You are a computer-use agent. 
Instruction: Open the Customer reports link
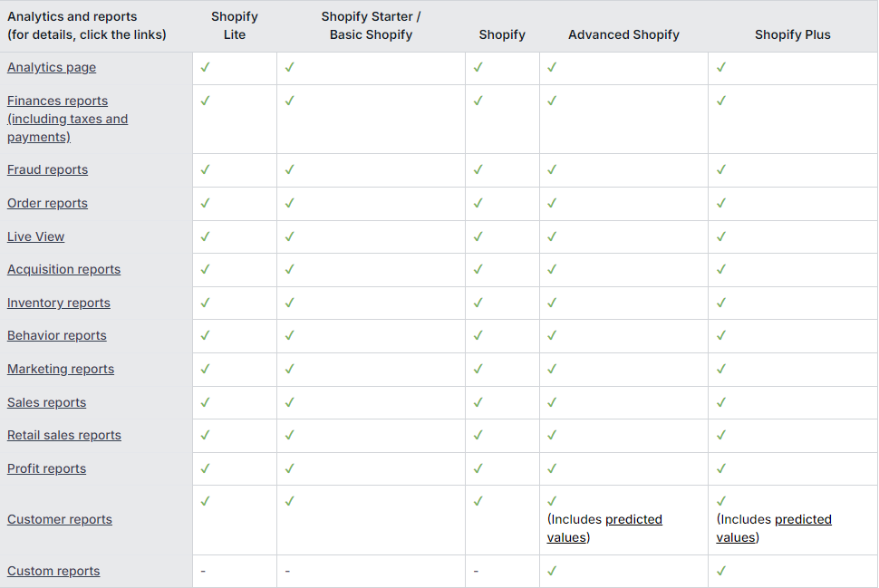click(60, 520)
